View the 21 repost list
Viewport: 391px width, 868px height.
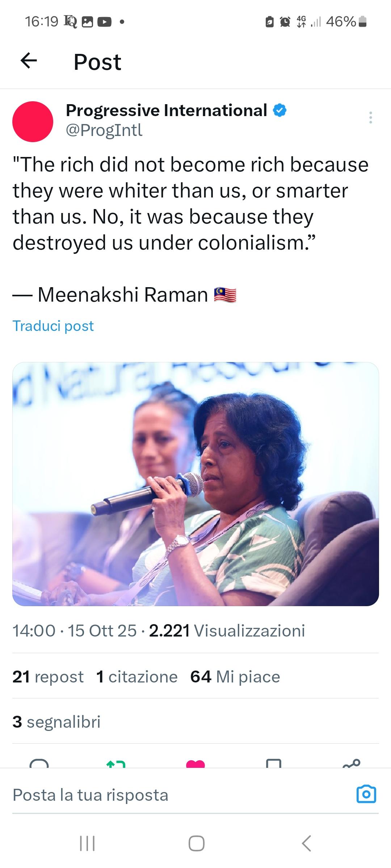[x=48, y=677]
